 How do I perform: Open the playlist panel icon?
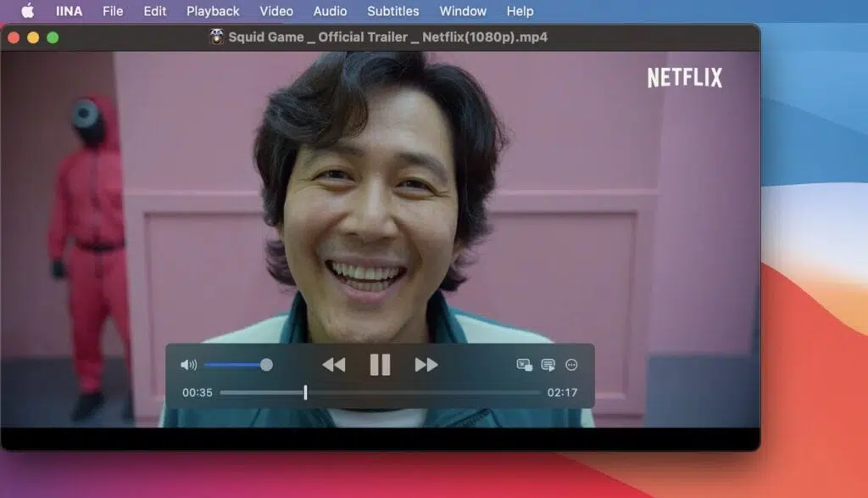[x=548, y=365]
